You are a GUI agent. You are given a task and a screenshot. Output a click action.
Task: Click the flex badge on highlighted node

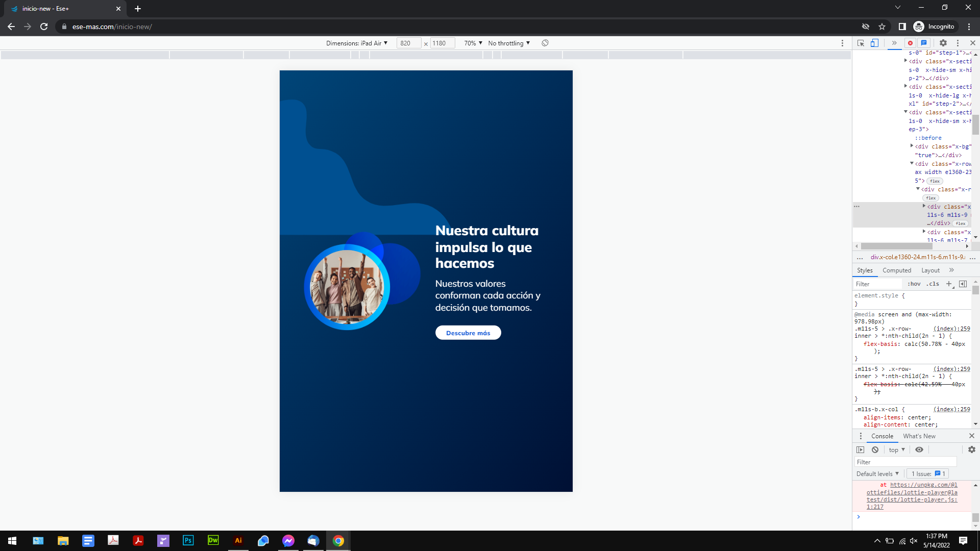[x=961, y=223]
